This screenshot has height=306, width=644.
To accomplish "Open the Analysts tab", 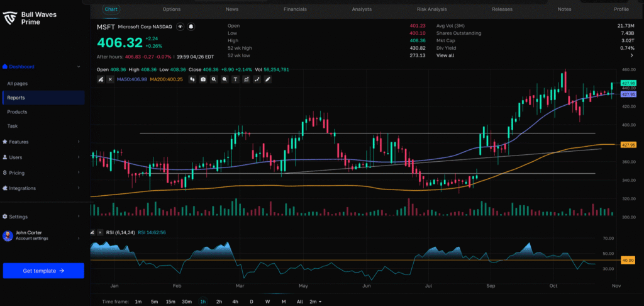I will pyautogui.click(x=362, y=9).
